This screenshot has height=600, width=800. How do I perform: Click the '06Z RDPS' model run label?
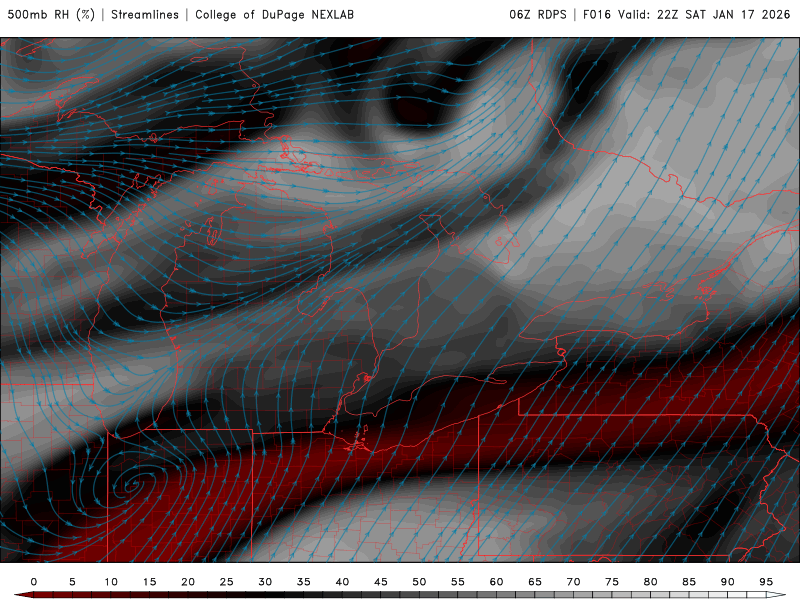(538, 14)
